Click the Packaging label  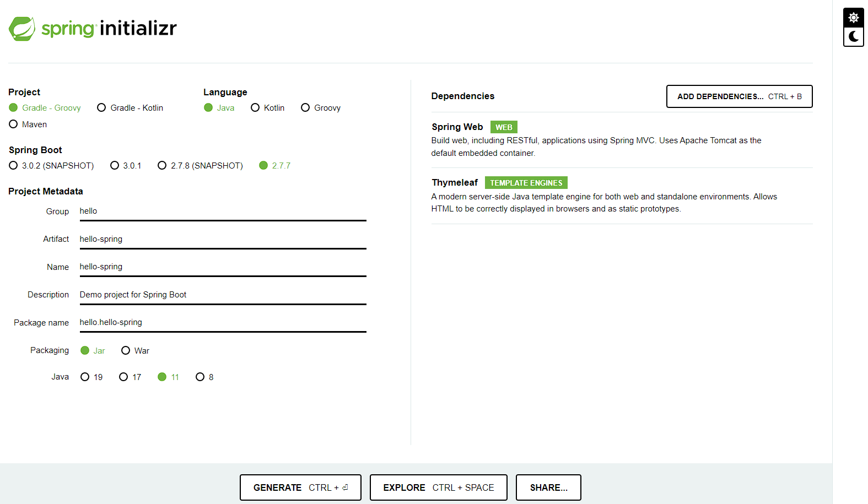(50, 350)
